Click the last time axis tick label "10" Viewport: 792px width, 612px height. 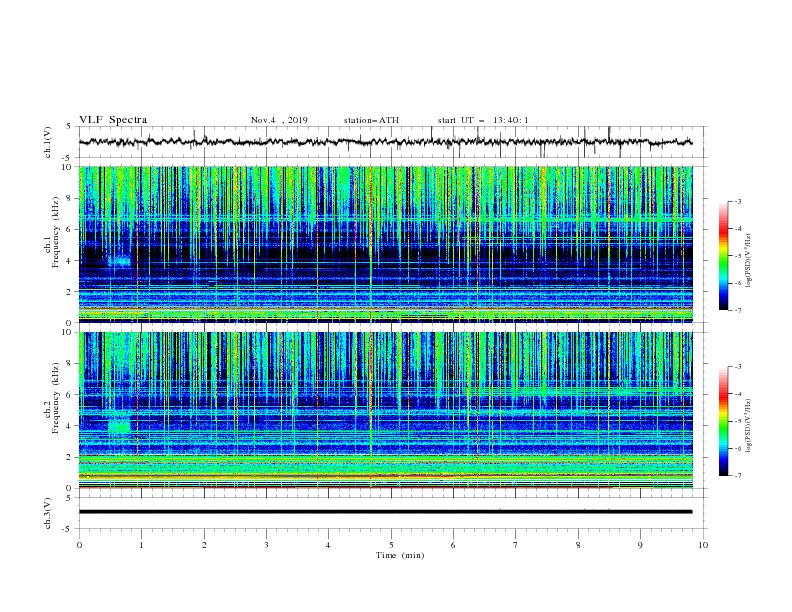703,545
